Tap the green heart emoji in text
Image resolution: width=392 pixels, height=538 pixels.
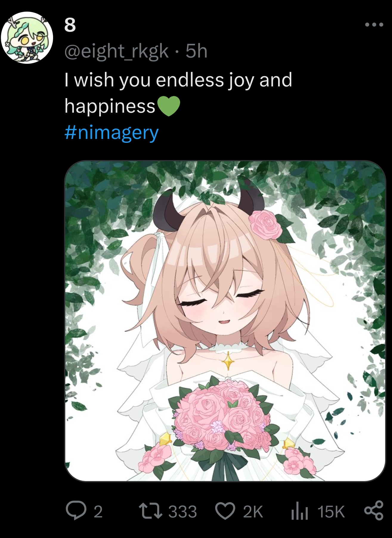click(168, 106)
